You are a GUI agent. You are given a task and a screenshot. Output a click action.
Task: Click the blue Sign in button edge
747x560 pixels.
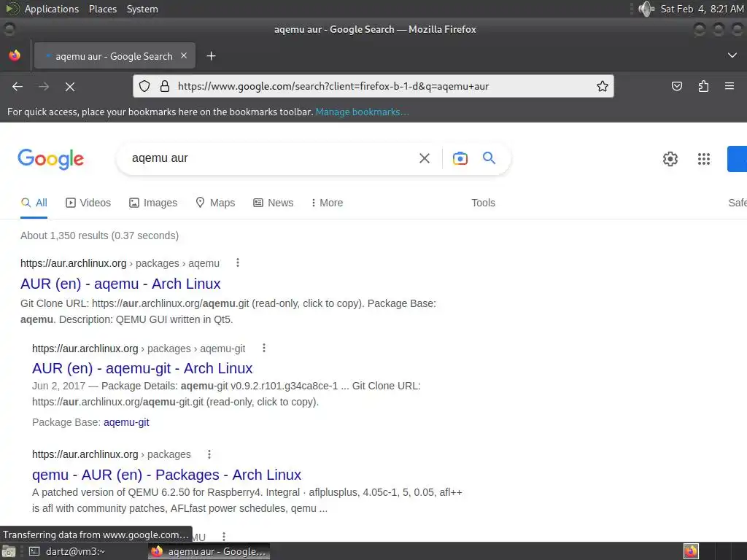[x=737, y=158]
